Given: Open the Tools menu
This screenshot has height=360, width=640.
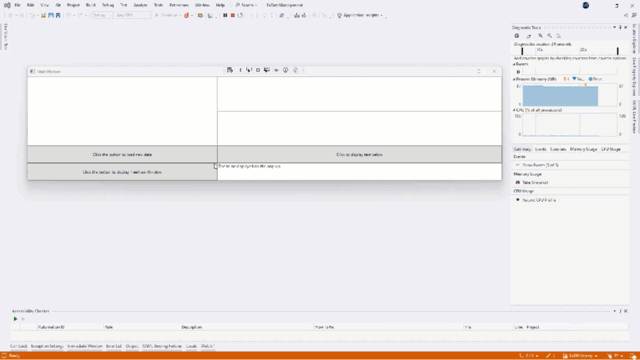Looking at the screenshot, I should [158, 5].
